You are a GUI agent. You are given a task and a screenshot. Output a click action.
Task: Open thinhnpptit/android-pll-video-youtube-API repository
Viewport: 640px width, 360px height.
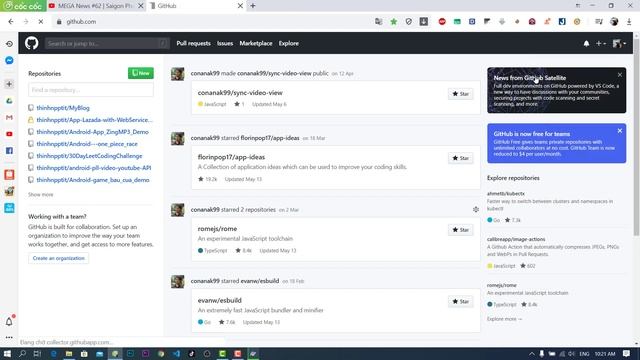tap(94, 168)
